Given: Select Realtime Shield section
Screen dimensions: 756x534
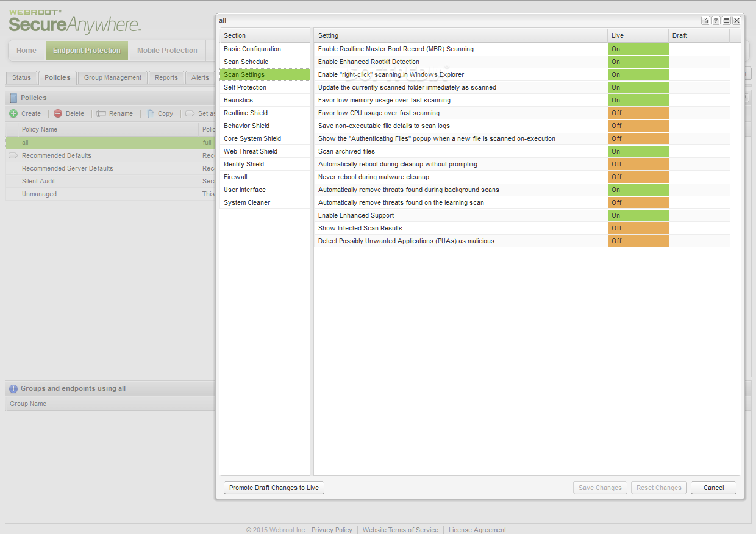Looking at the screenshot, I should tap(265, 113).
